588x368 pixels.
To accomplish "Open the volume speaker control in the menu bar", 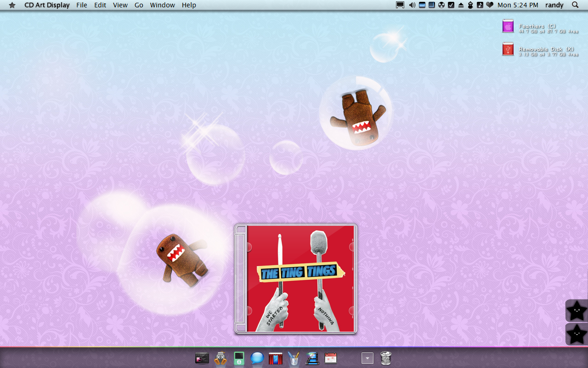I will tap(412, 5).
